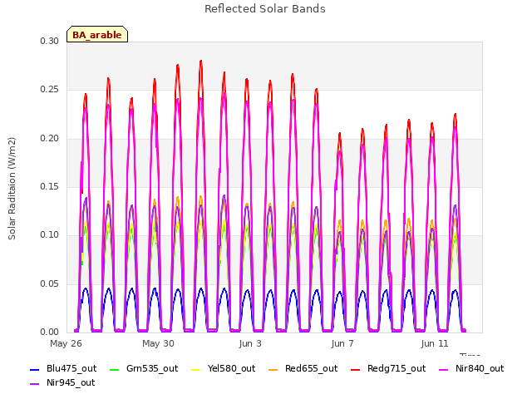Click the Solar Raditaion (W/m2) axis title

(x=12, y=189)
